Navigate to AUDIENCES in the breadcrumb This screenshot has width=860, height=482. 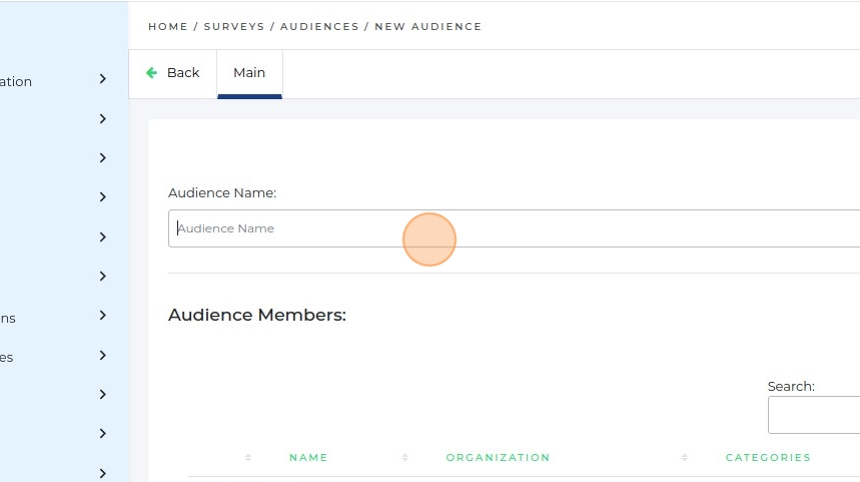point(319,27)
